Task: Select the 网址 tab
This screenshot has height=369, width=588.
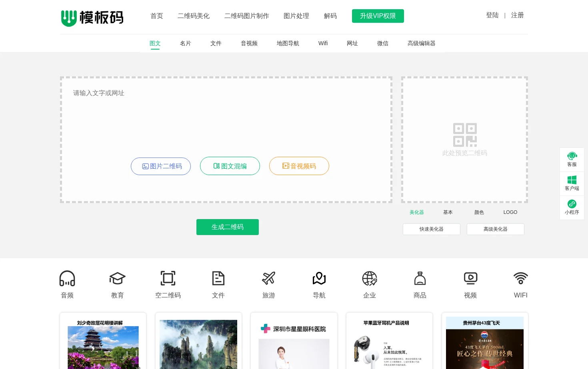Action: click(352, 44)
